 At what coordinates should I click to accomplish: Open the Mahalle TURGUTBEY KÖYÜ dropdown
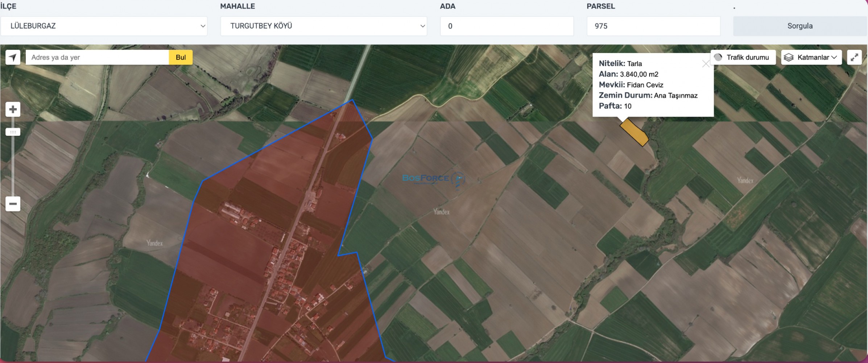coord(324,26)
